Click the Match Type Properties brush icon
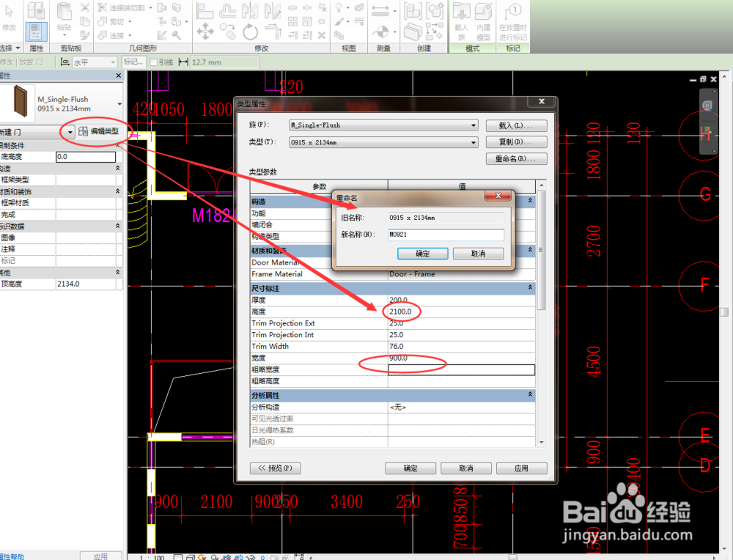 pyautogui.click(x=84, y=35)
